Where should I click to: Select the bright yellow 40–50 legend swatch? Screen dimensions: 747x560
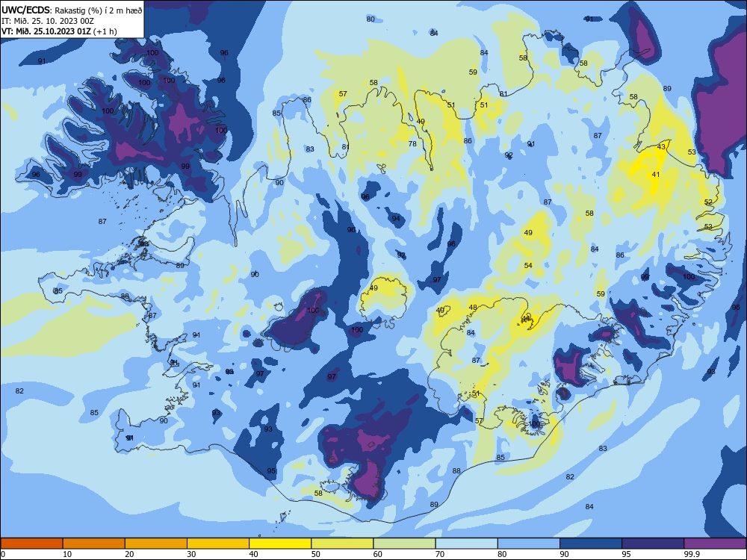(280, 544)
